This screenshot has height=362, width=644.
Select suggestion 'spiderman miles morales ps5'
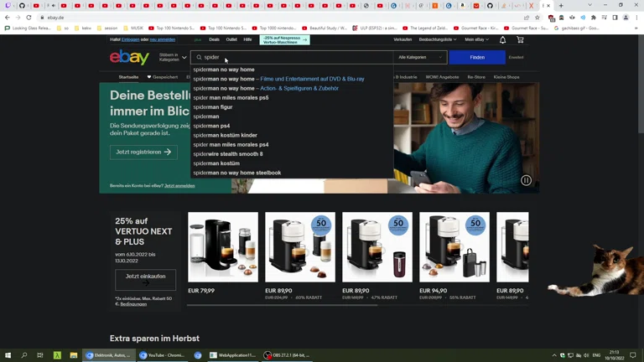click(x=231, y=98)
